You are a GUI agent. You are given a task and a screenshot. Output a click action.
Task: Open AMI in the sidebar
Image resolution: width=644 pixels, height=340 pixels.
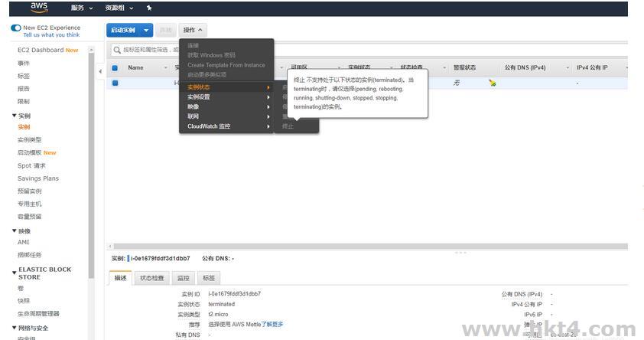[x=24, y=242]
